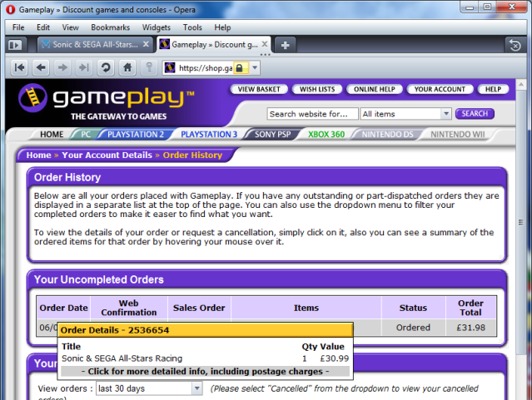This screenshot has height=400, width=532.
Task: Click the home icon in toolbar
Action: pyautogui.click(x=127, y=67)
